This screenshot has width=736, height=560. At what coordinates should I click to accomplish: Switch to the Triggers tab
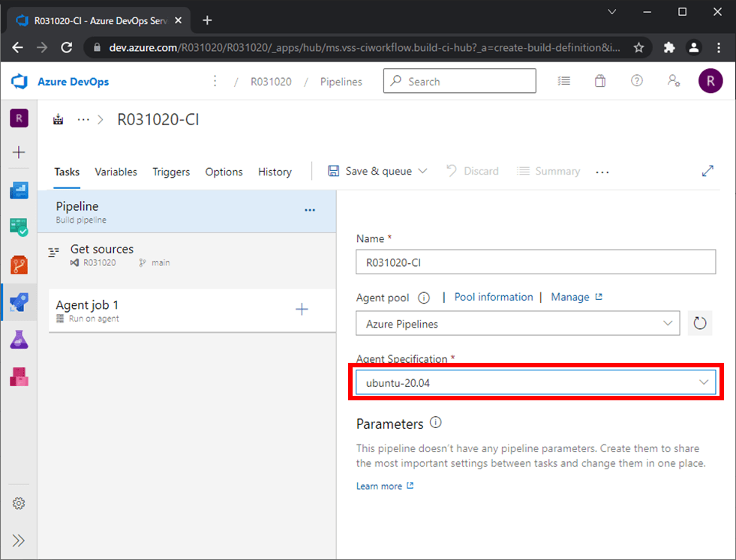pyautogui.click(x=171, y=172)
